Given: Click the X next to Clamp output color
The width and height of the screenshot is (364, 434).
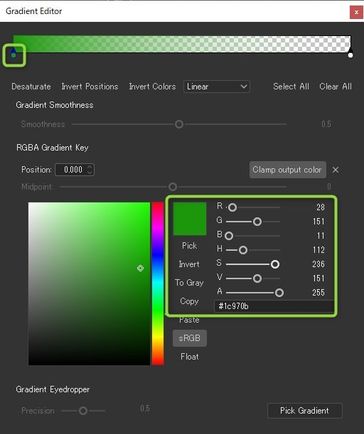Looking at the screenshot, I should (x=336, y=170).
